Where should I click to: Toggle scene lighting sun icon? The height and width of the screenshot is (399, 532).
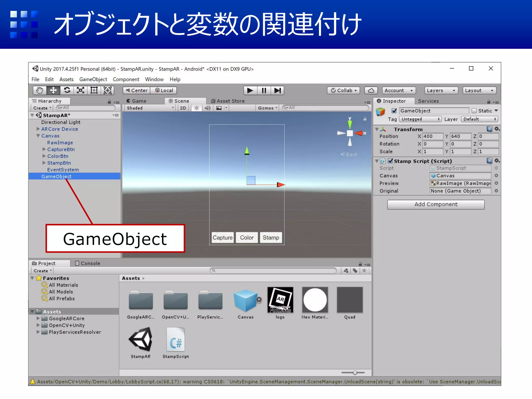point(197,108)
